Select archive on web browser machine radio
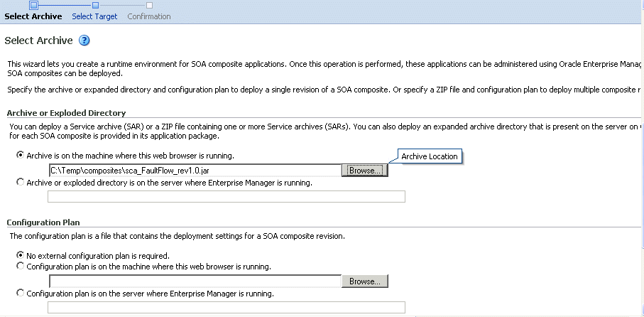This screenshot has width=644, height=317. [20, 155]
